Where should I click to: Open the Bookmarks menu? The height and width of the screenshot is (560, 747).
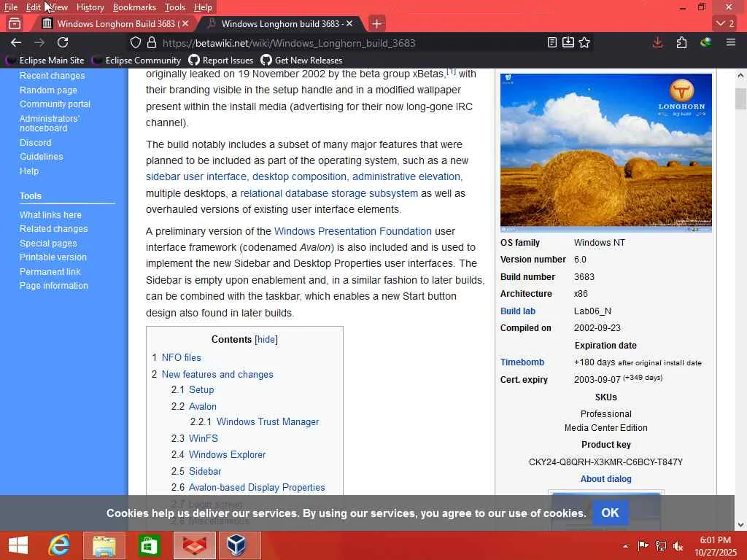134,7
